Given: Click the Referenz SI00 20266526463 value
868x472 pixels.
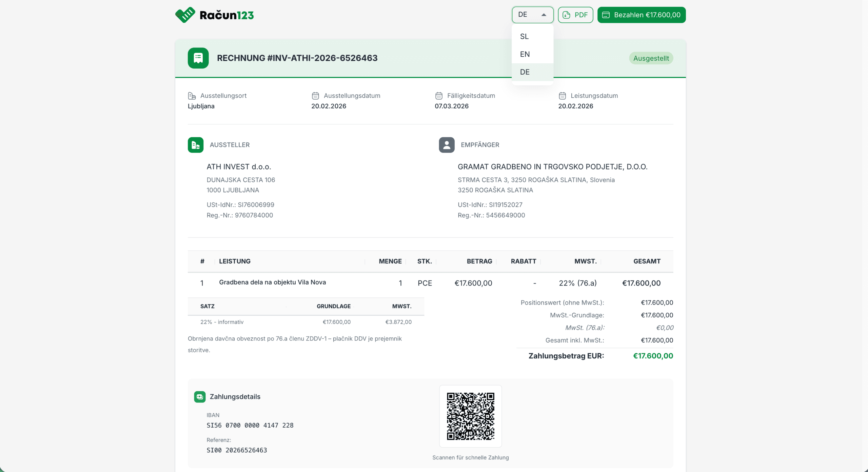Looking at the screenshot, I should coord(237,450).
